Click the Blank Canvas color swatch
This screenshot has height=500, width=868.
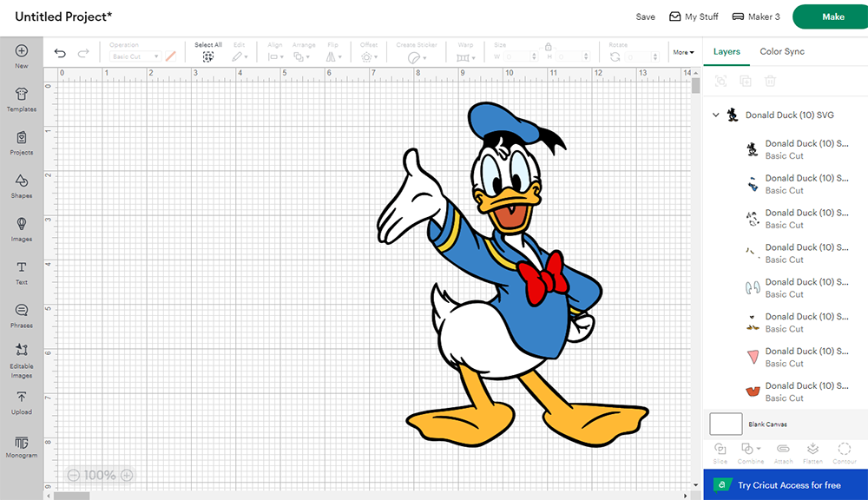click(x=726, y=424)
